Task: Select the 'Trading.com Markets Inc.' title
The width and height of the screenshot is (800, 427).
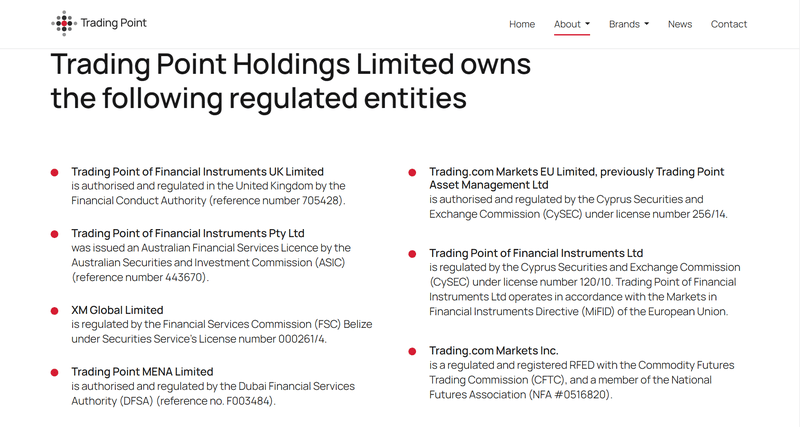Action: point(494,351)
